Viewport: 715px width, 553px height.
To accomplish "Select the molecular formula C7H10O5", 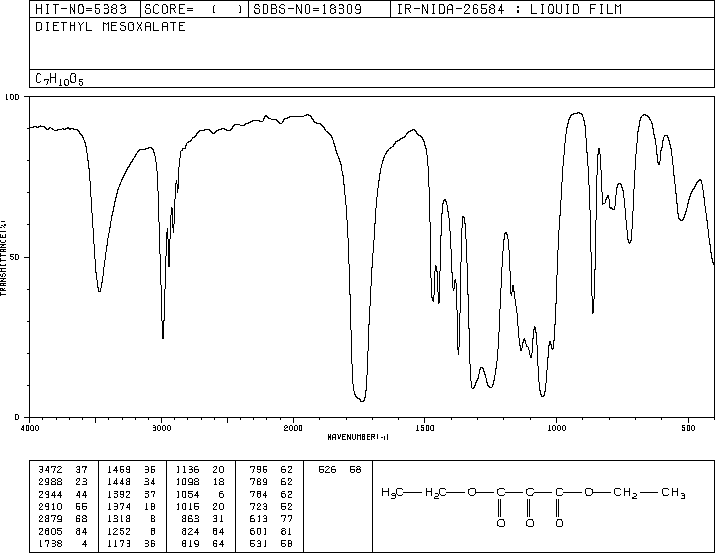I will [x=59, y=79].
